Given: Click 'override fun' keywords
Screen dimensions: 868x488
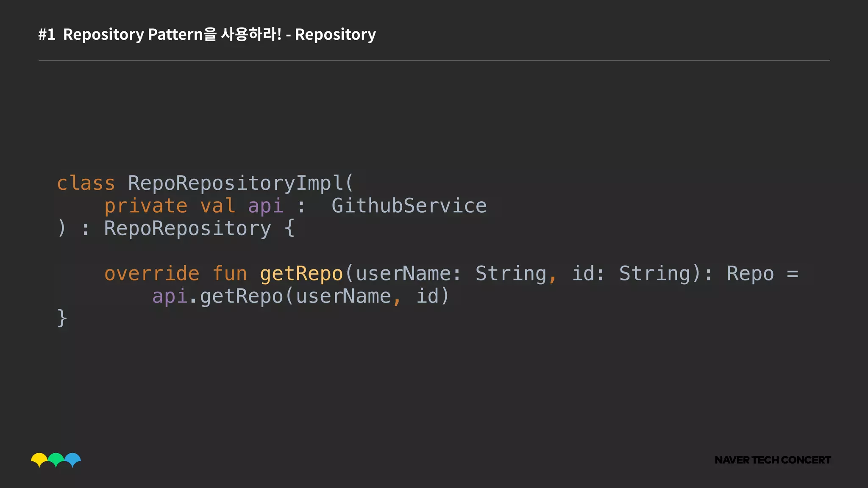Looking at the screenshot, I should pyautogui.click(x=175, y=274).
